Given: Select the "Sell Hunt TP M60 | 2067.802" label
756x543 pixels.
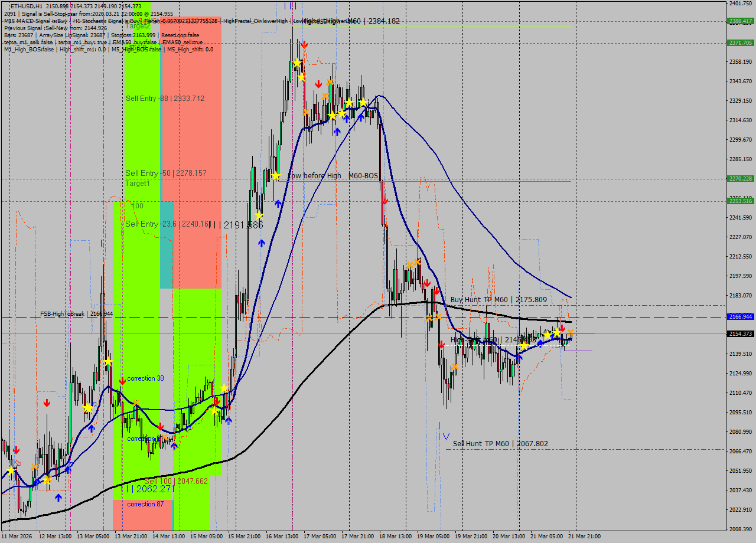Looking at the screenshot, I should click(500, 443).
